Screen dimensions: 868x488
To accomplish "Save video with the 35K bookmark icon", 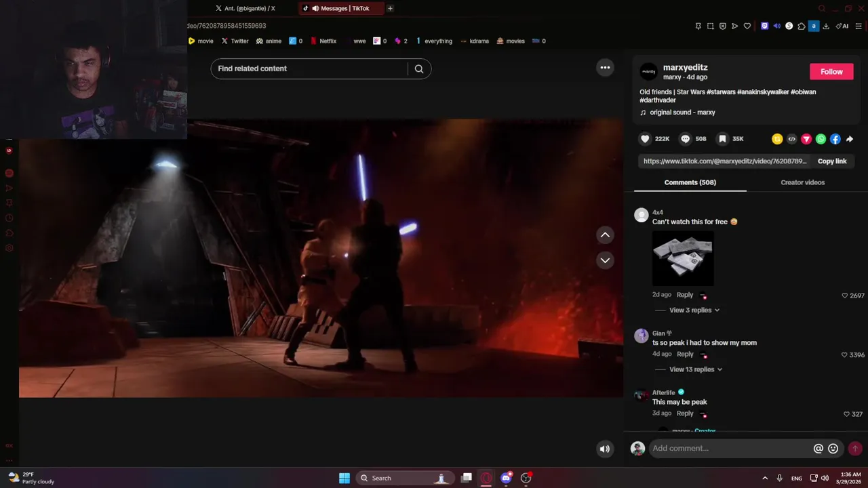I will (723, 139).
